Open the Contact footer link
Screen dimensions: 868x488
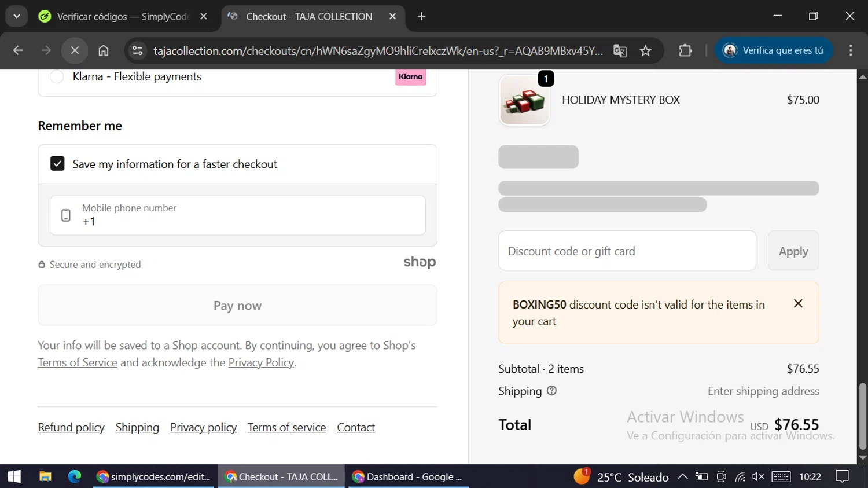[356, 427]
